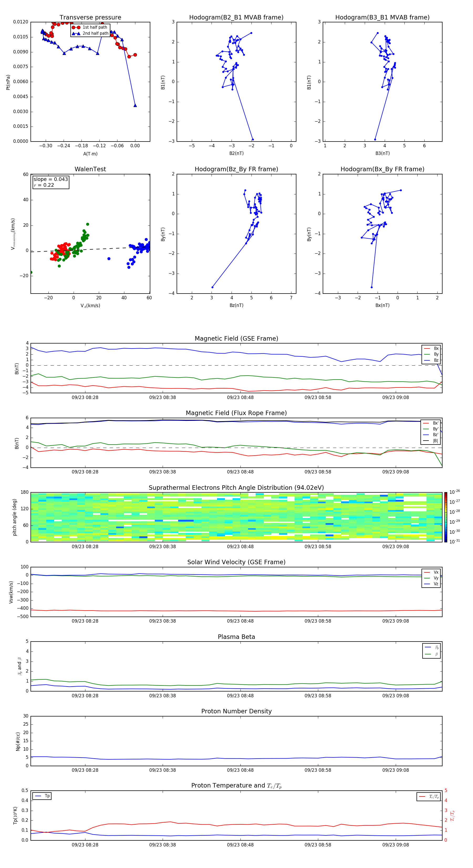This screenshot has height=868, width=473.
Task: Click the 'Plasma Beta' plot title
Action: coord(236,637)
